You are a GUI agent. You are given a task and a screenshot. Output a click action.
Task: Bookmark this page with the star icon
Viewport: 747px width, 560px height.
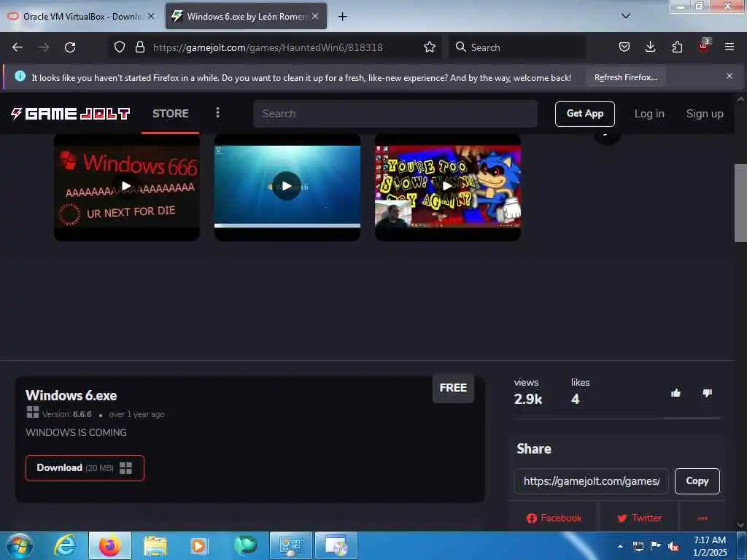429,47
